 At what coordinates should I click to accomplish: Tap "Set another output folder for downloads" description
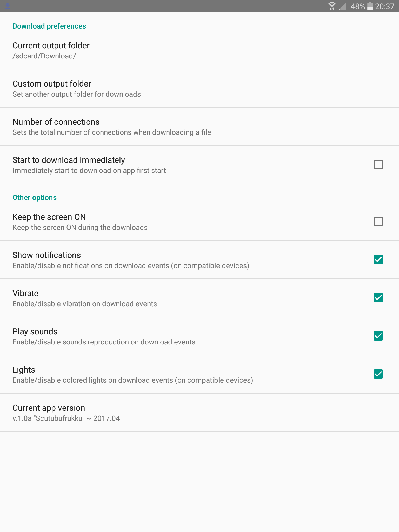click(77, 94)
